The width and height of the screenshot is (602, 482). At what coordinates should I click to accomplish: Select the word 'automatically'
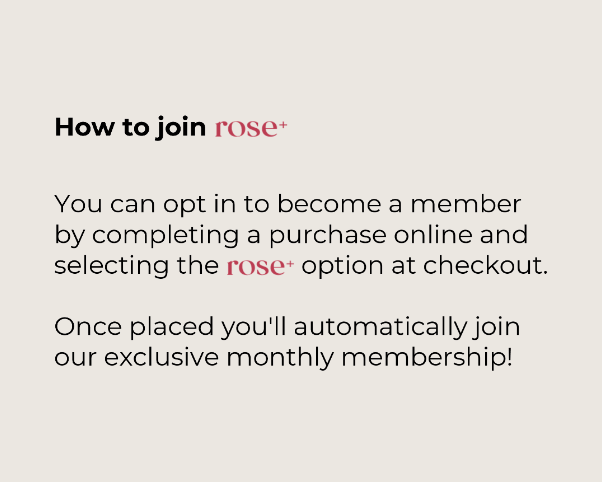pyautogui.click(x=380, y=328)
